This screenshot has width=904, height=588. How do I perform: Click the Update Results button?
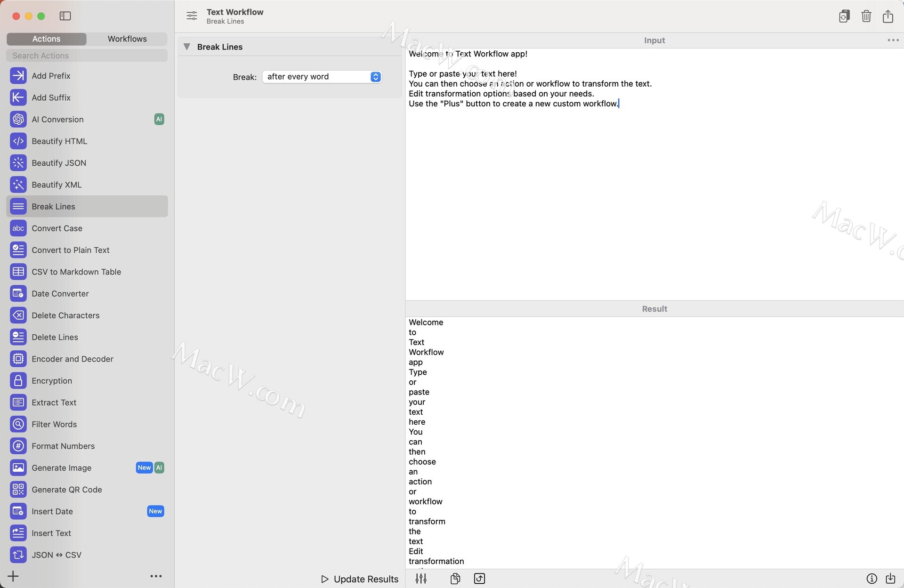(x=360, y=579)
